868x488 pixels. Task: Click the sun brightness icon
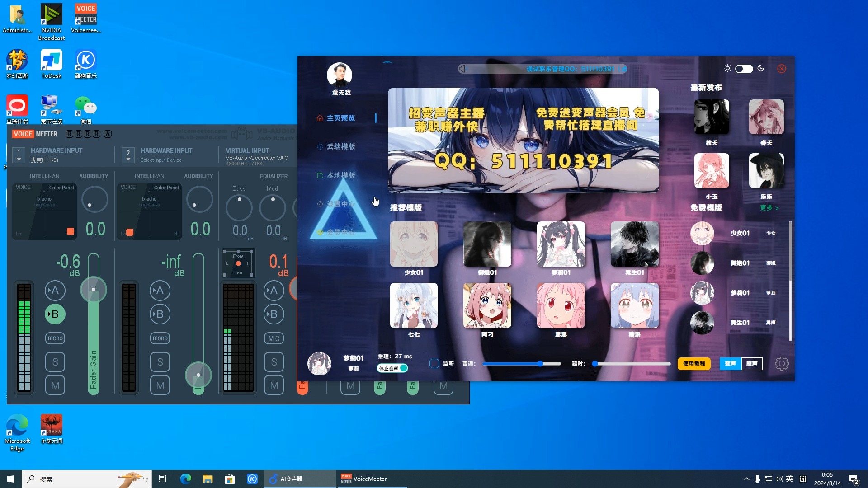pyautogui.click(x=727, y=68)
